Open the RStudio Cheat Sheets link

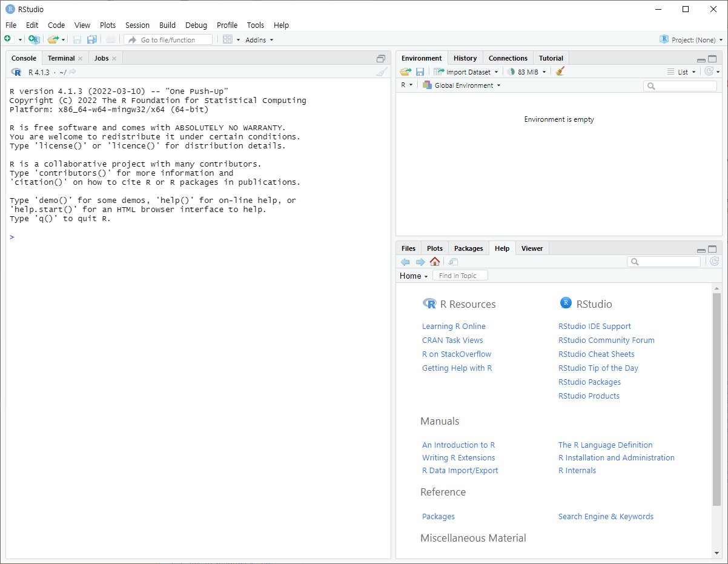[597, 354]
